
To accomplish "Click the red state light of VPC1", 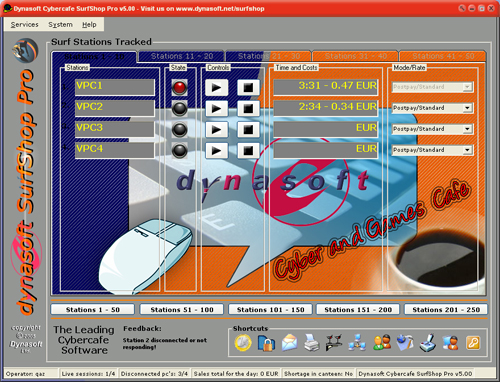I will pos(179,88).
